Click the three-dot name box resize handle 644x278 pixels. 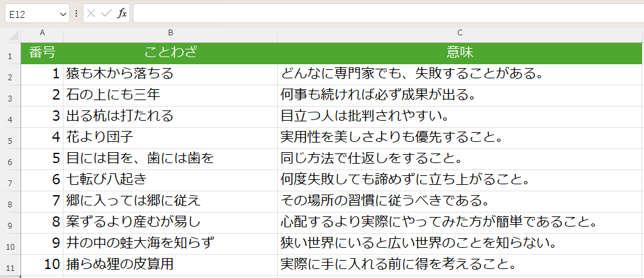[77, 13]
